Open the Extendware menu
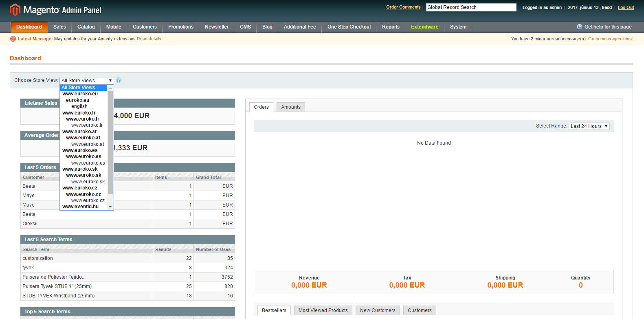 pos(425,27)
